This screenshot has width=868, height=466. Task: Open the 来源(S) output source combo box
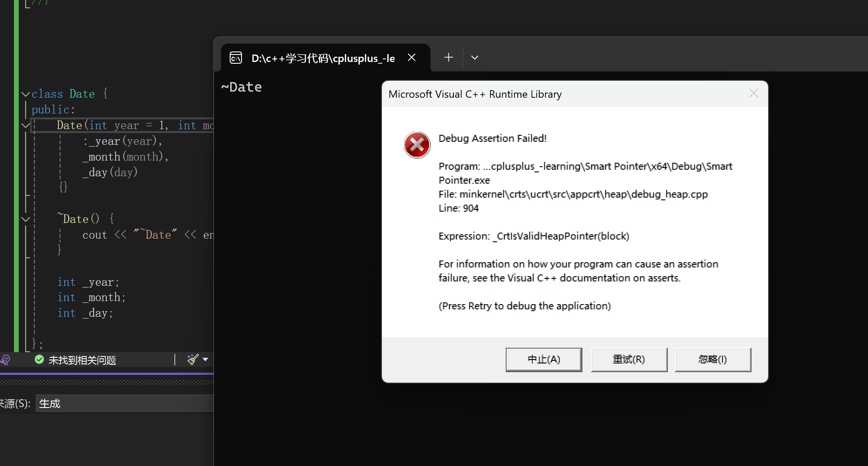coord(124,404)
